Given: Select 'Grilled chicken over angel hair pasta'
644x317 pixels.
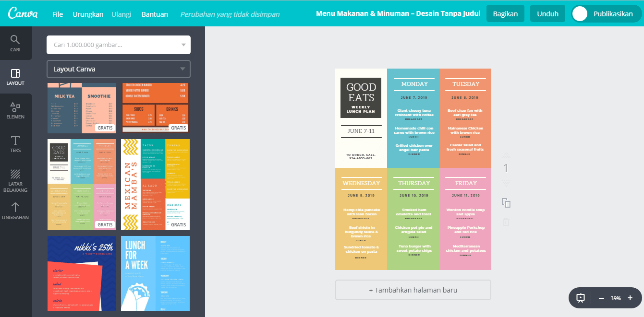Looking at the screenshot, I should 414,147.
